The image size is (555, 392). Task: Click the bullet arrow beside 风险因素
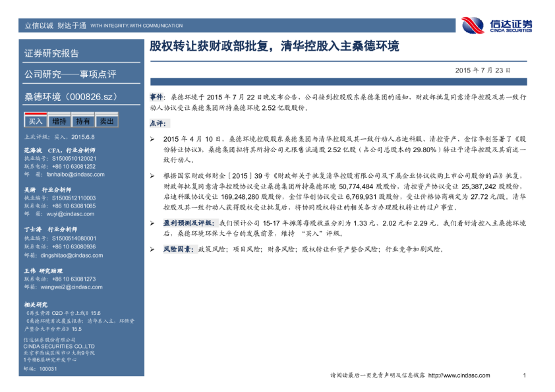(153, 250)
